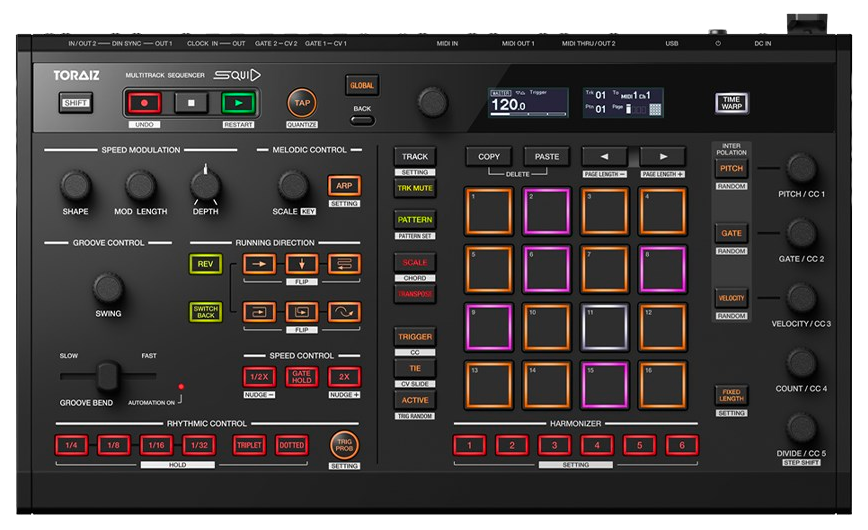Enable the ARP arpeggiator button
The width and height of the screenshot is (868, 530).
click(344, 186)
